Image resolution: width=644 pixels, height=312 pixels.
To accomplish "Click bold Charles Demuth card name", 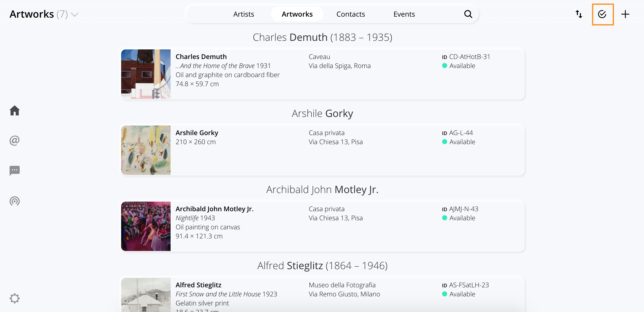I will (x=201, y=57).
